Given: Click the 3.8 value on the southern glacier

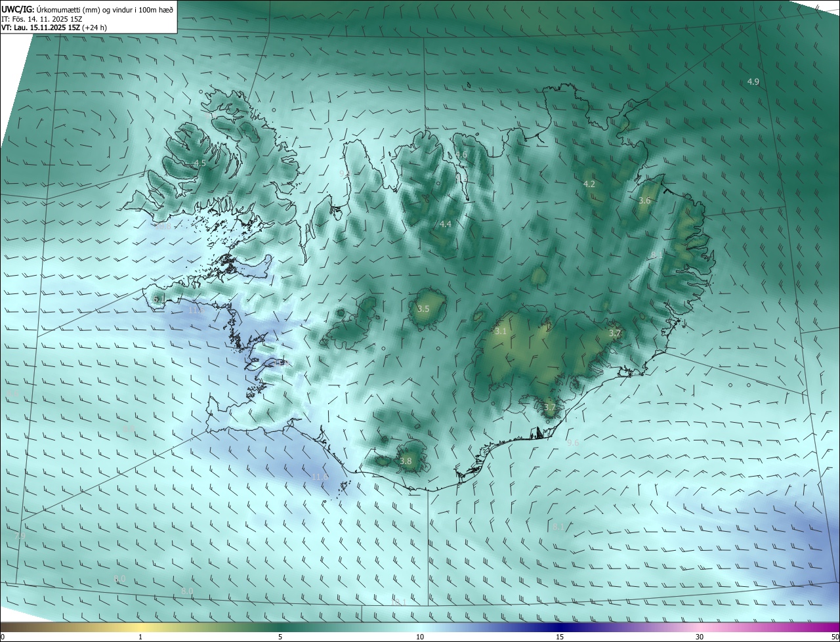Looking at the screenshot, I should click(x=406, y=461).
